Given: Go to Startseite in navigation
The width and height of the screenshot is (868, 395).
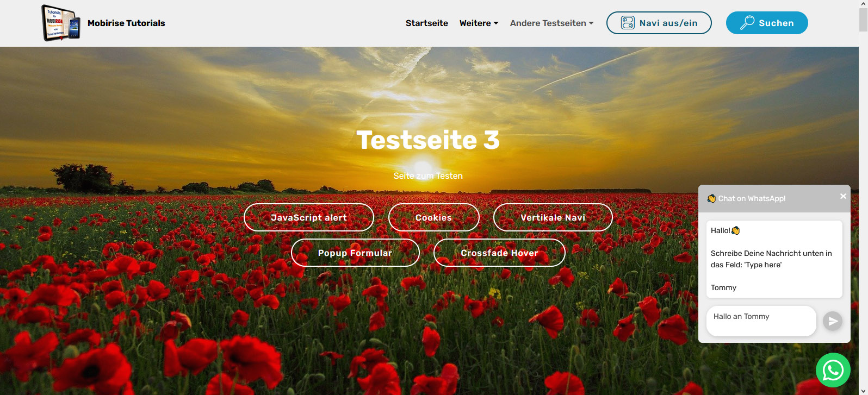Looking at the screenshot, I should click(x=427, y=23).
